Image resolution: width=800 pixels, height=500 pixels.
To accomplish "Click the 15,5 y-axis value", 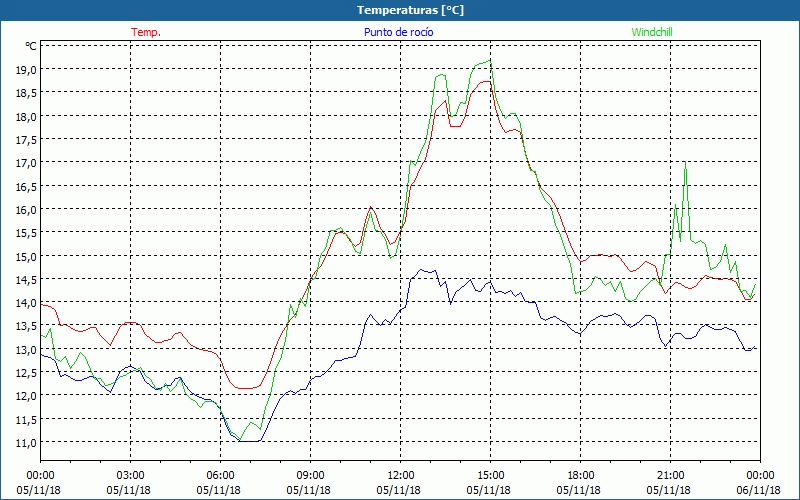I will [26, 233].
